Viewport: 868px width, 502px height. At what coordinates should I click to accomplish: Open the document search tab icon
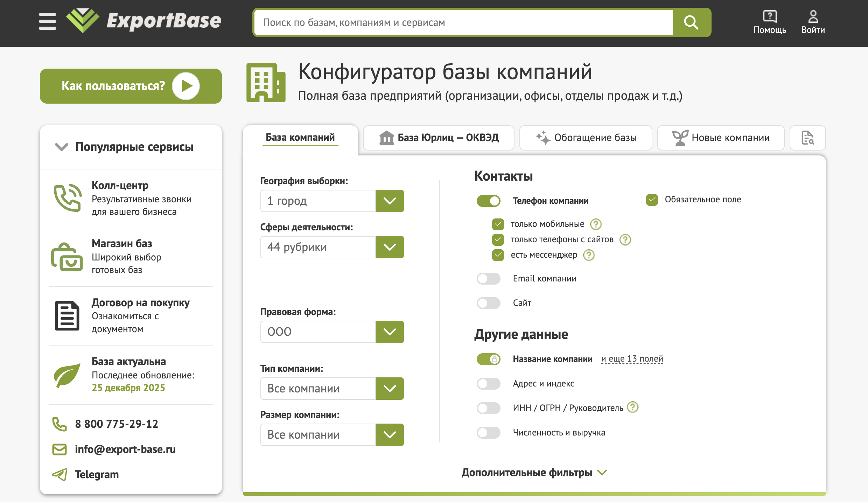[807, 138]
